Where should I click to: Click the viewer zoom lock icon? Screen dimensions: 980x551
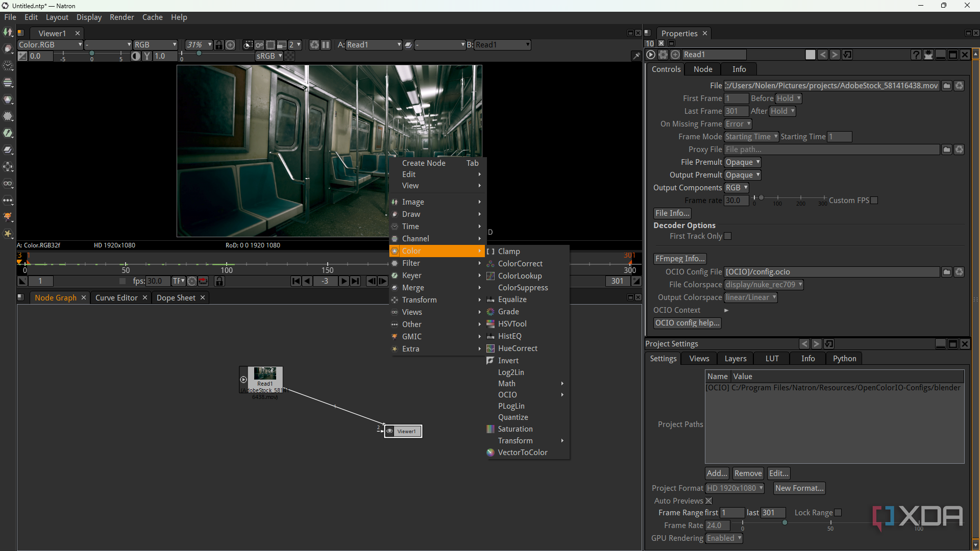pyautogui.click(x=219, y=45)
